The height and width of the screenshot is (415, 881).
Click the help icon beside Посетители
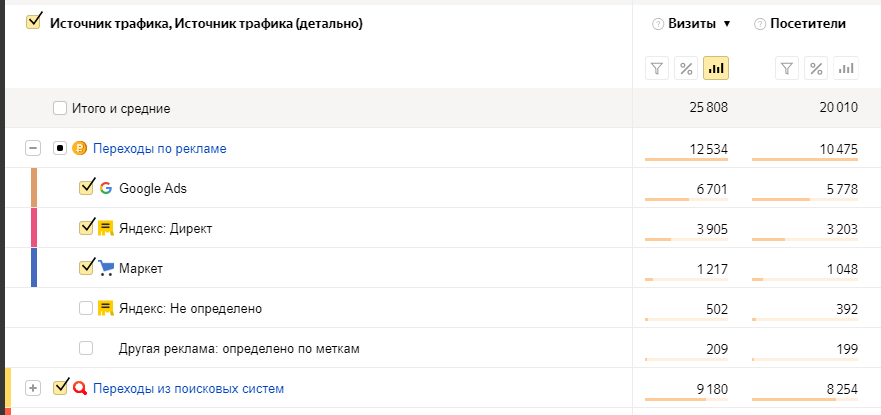click(760, 24)
